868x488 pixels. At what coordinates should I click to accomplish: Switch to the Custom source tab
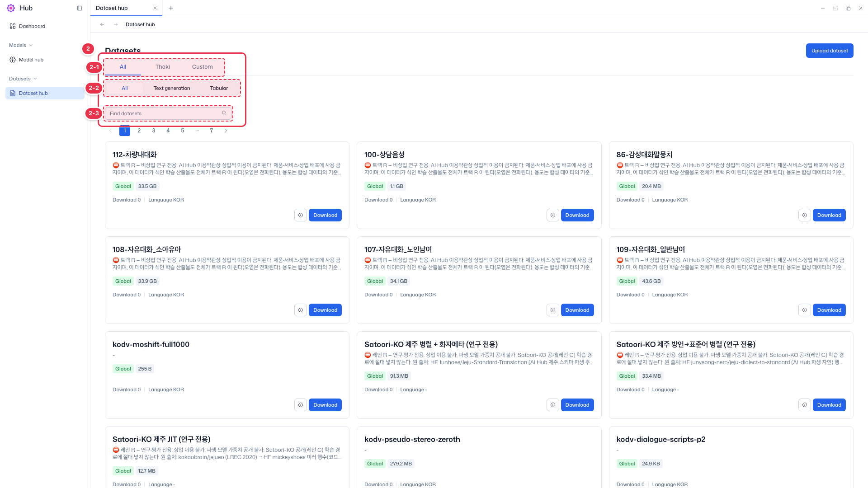[x=202, y=67]
